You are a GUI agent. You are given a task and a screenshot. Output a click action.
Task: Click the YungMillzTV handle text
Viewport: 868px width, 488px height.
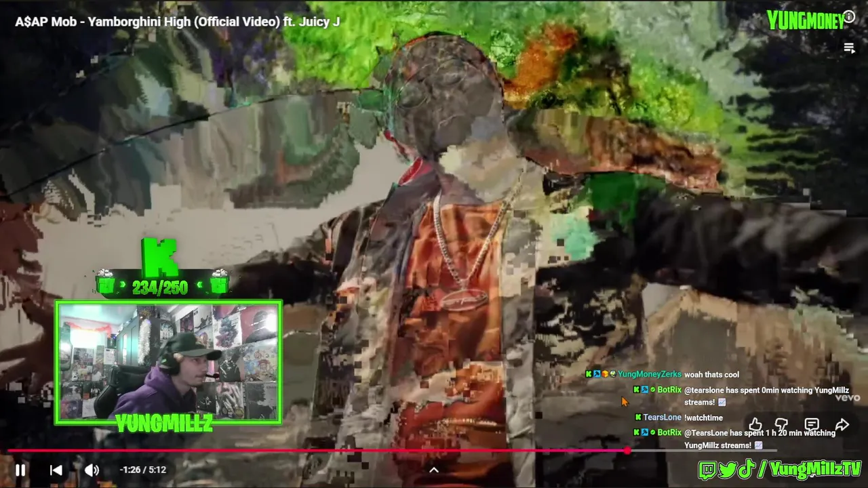[816, 468]
